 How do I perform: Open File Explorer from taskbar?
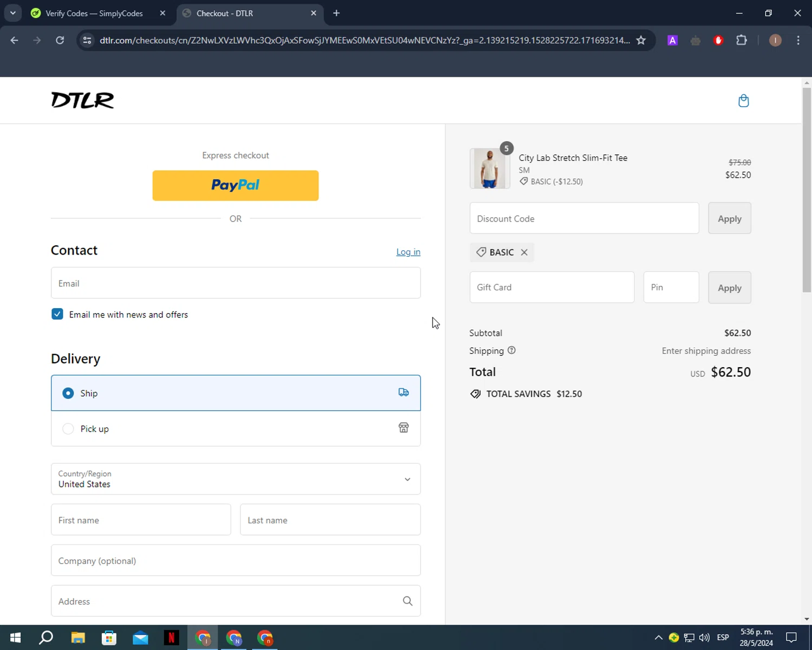click(x=78, y=638)
